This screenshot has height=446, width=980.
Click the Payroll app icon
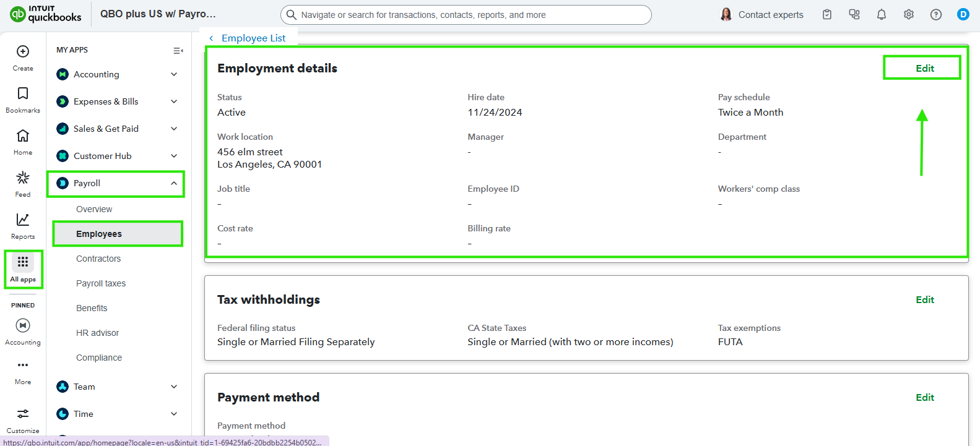click(63, 183)
